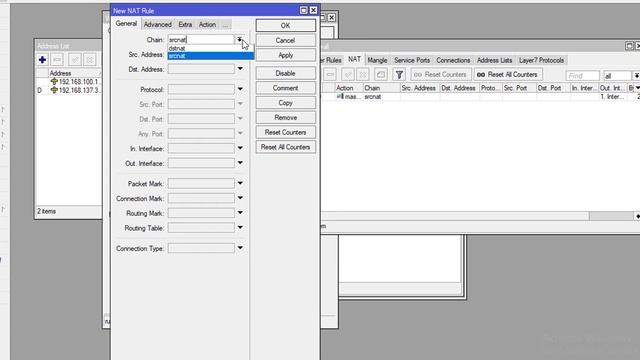Click the comment icon in Firewall toolbar
This screenshot has width=640, height=360.
pos(380,75)
